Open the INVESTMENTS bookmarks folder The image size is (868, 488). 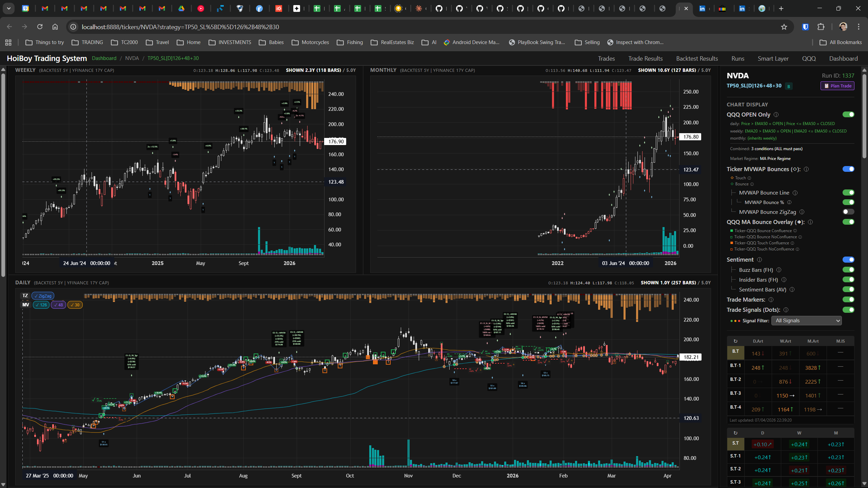[x=230, y=42]
